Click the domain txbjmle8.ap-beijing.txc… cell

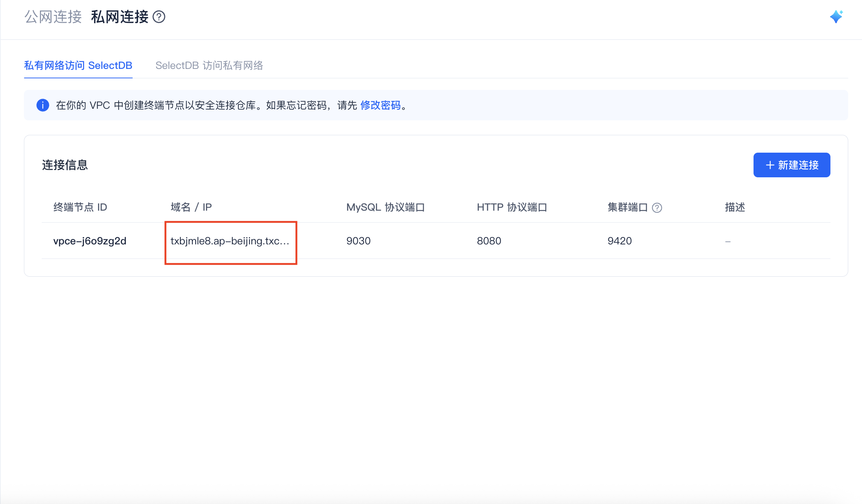[x=230, y=241]
